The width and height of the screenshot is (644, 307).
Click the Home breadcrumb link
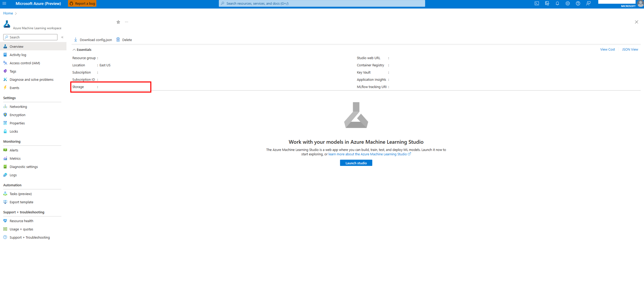tap(8, 13)
